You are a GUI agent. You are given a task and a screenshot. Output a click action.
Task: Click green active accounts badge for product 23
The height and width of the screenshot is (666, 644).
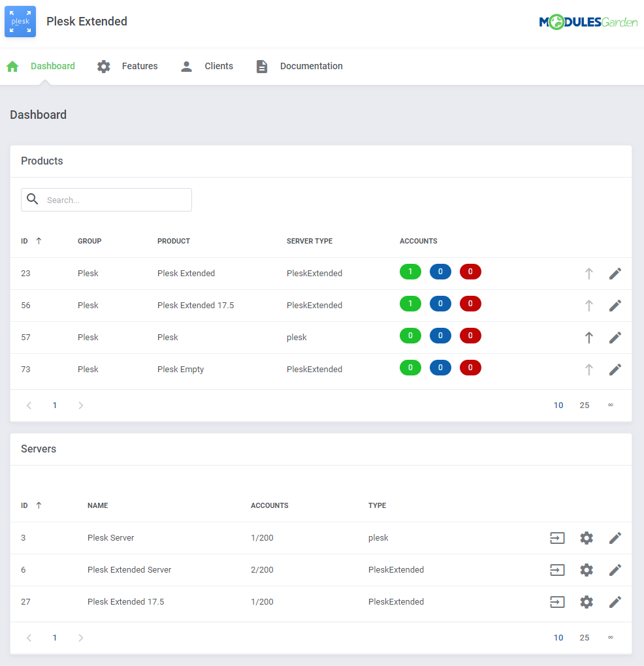[x=410, y=272]
